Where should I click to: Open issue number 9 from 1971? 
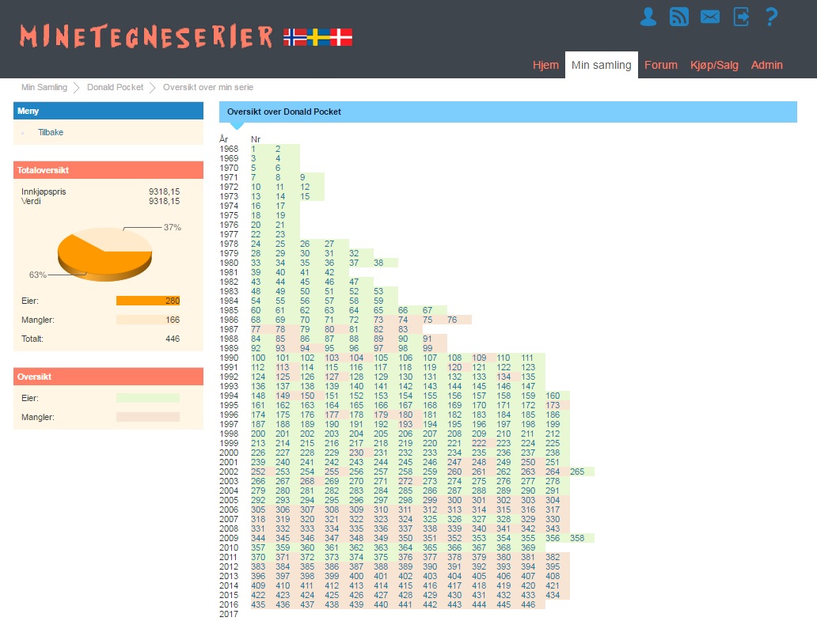(x=302, y=177)
